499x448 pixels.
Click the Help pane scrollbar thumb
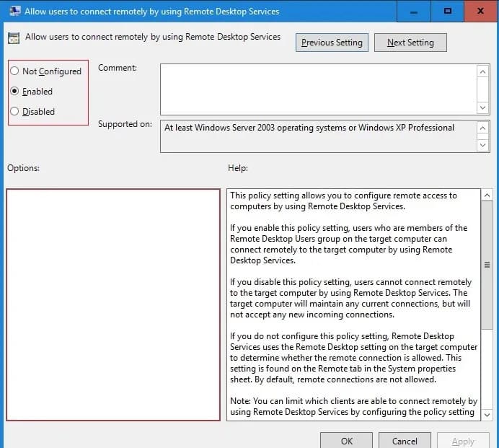point(487,265)
